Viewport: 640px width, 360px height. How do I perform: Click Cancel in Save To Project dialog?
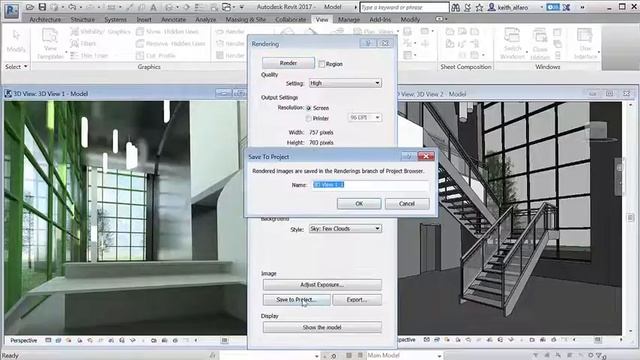pos(407,204)
